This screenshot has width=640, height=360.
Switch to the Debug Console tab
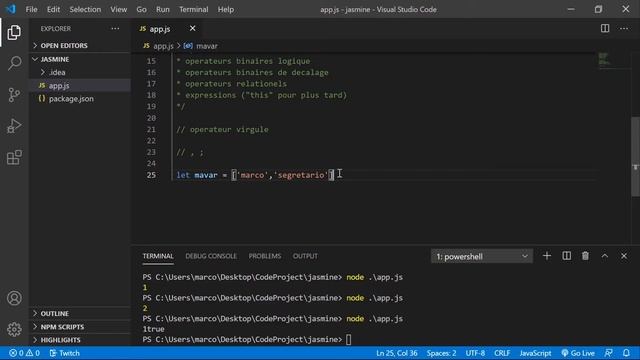click(x=211, y=256)
